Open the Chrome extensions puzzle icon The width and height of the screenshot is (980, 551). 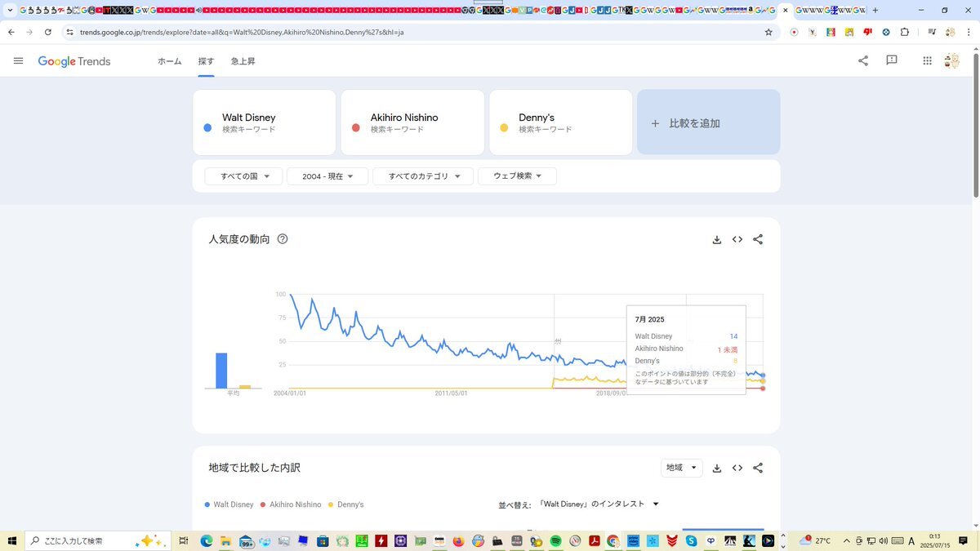tap(905, 32)
